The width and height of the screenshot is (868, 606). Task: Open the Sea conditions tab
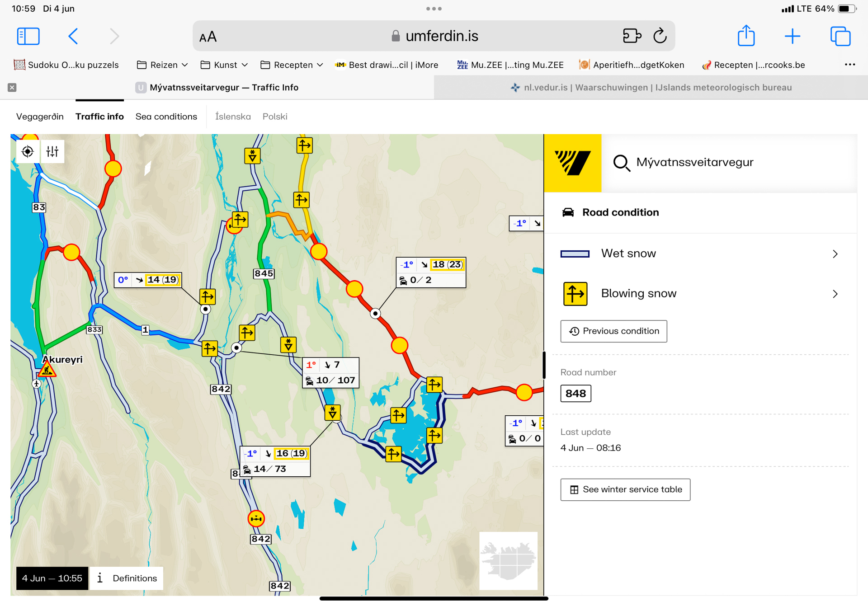pos(166,117)
